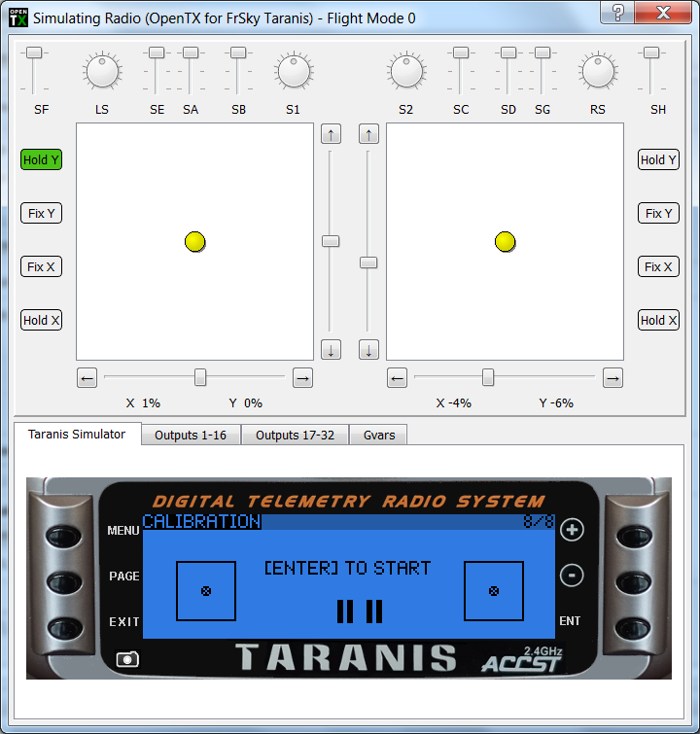Image resolution: width=700 pixels, height=734 pixels.
Task: Switch to the Taranis Simulator tab
Action: (77, 434)
